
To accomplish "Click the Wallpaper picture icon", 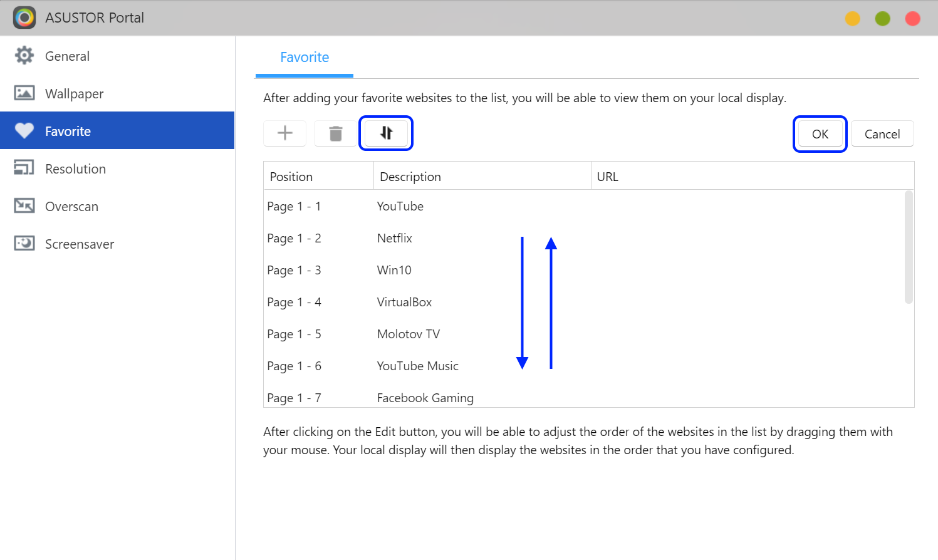I will coord(24,93).
